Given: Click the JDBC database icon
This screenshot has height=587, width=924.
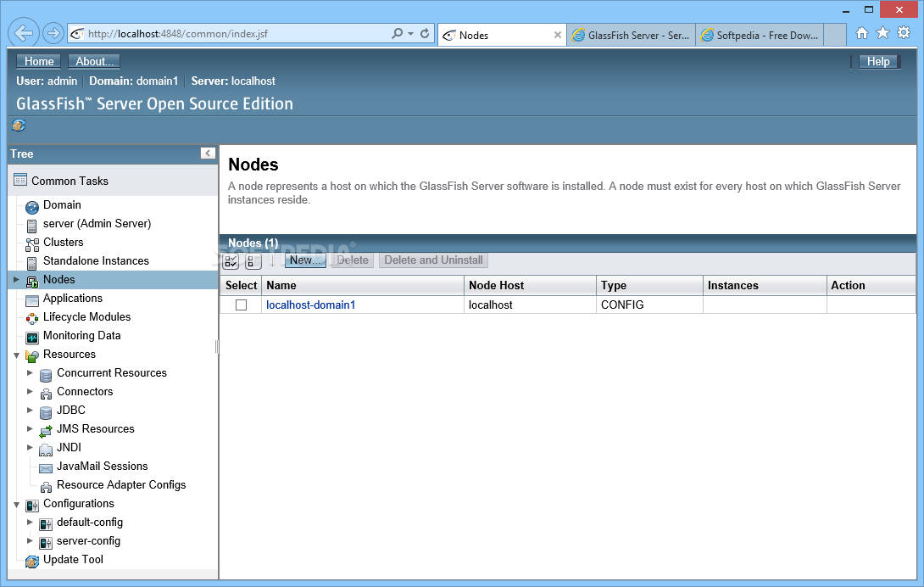Looking at the screenshot, I should [x=46, y=412].
